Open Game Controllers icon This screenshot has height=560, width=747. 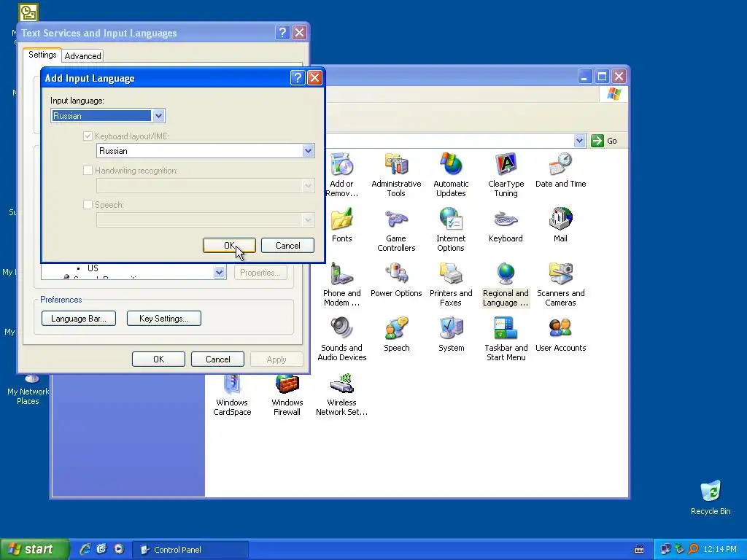tap(396, 230)
